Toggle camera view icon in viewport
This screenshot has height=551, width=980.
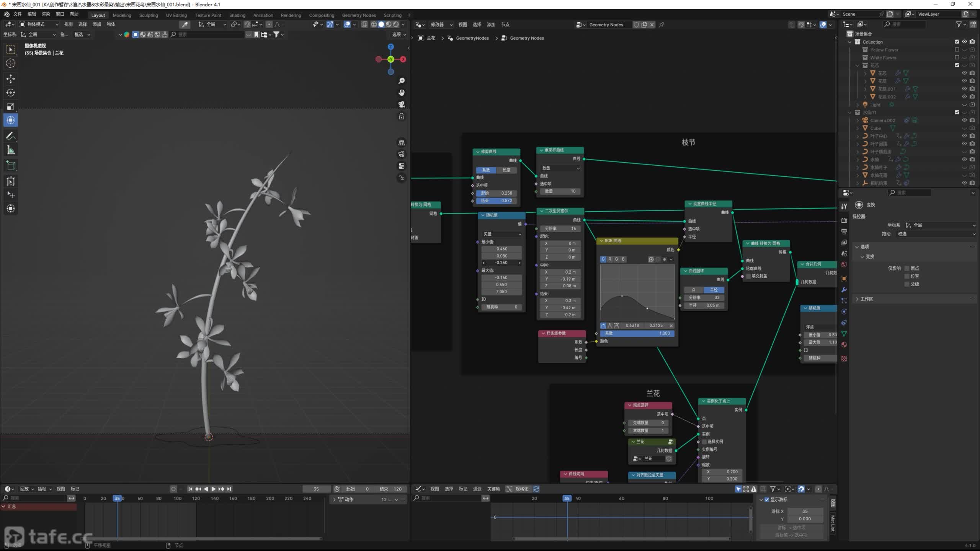coord(402,104)
